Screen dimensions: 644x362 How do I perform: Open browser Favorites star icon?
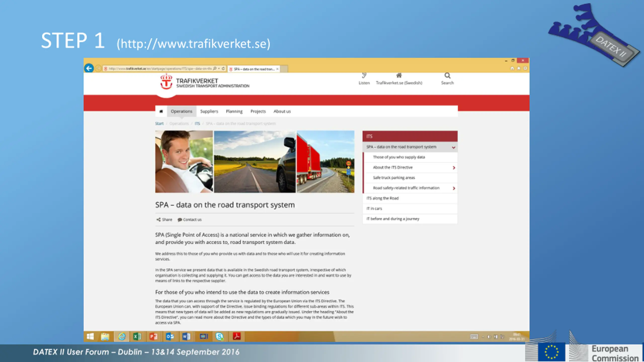(519, 68)
